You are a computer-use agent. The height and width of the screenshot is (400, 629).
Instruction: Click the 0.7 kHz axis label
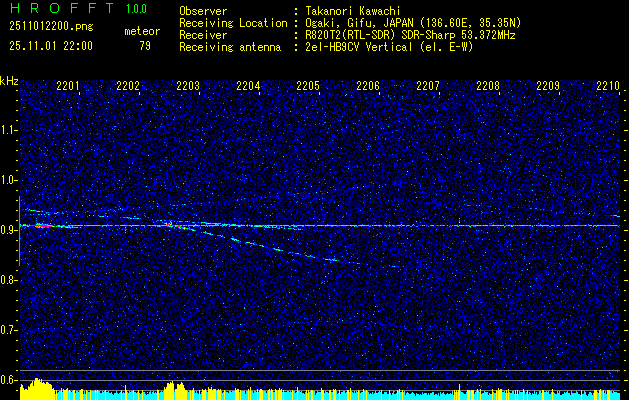coord(9,330)
